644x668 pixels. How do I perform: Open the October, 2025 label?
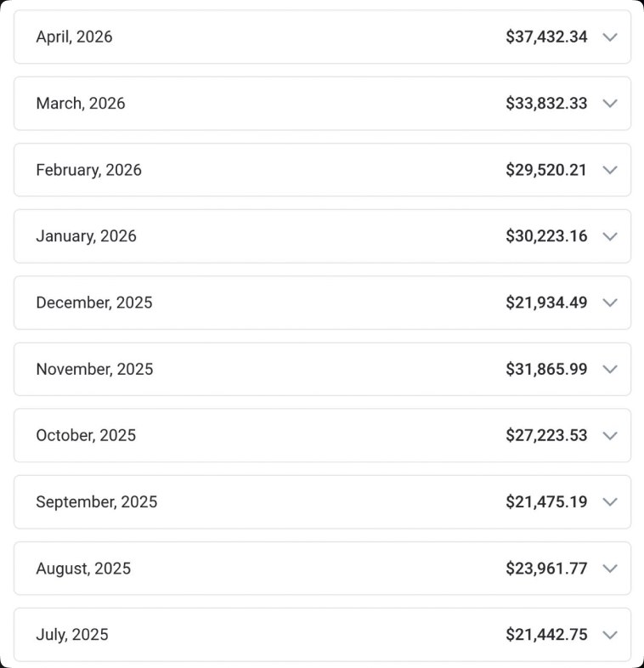click(86, 435)
